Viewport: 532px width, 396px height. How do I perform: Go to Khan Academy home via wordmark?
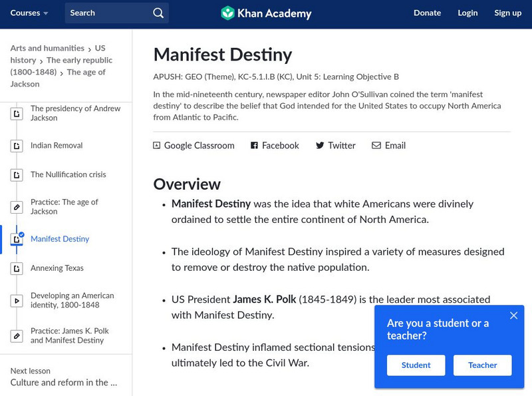pos(274,13)
